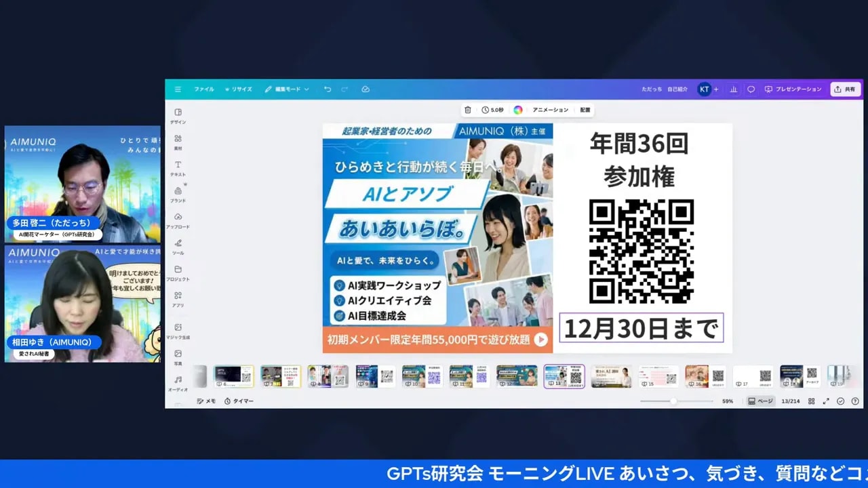Click the プレゼンテーション button
This screenshot has width=868, height=488.
coord(793,89)
